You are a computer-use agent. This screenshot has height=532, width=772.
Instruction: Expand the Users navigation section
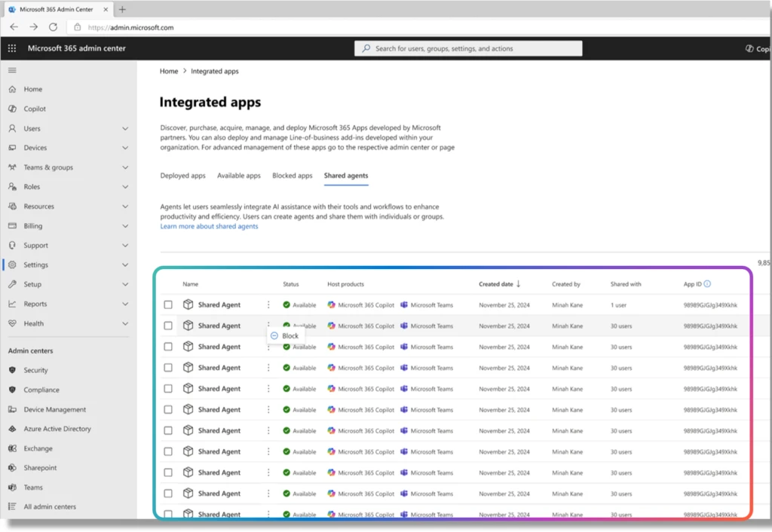tap(126, 128)
